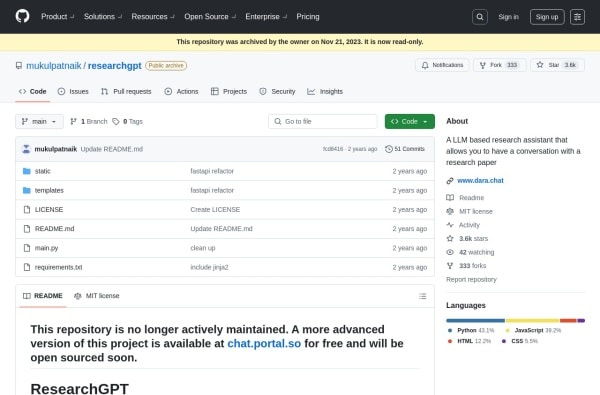
Task: Open researchgpt repository name link
Action: [115, 66]
